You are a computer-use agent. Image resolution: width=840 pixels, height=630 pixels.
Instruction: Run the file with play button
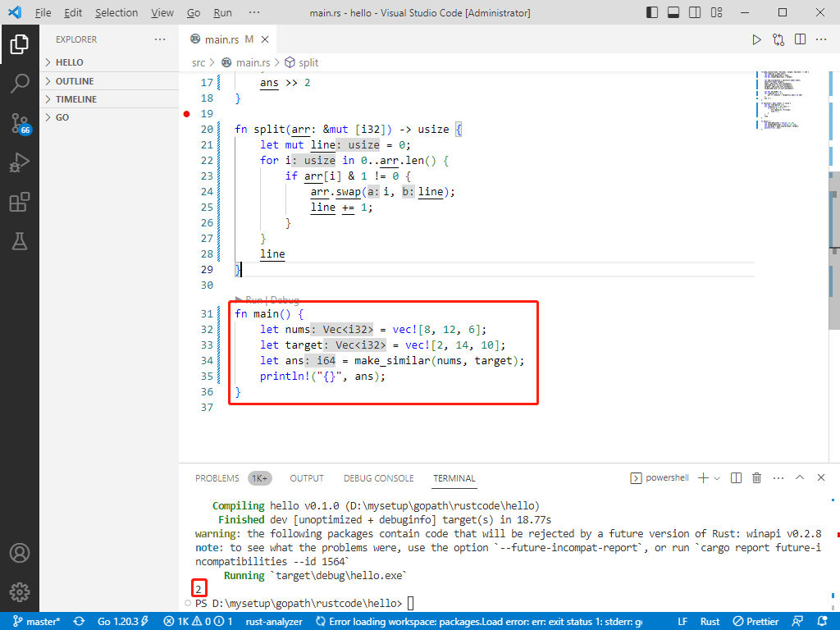(756, 39)
